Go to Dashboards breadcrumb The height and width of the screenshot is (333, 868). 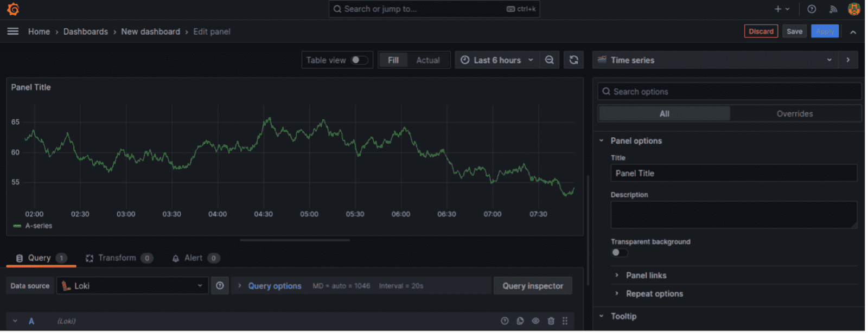[86, 31]
